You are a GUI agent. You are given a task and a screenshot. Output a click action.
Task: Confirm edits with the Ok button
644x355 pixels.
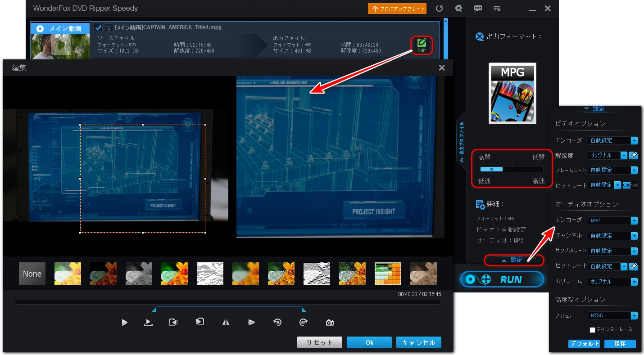(x=369, y=342)
